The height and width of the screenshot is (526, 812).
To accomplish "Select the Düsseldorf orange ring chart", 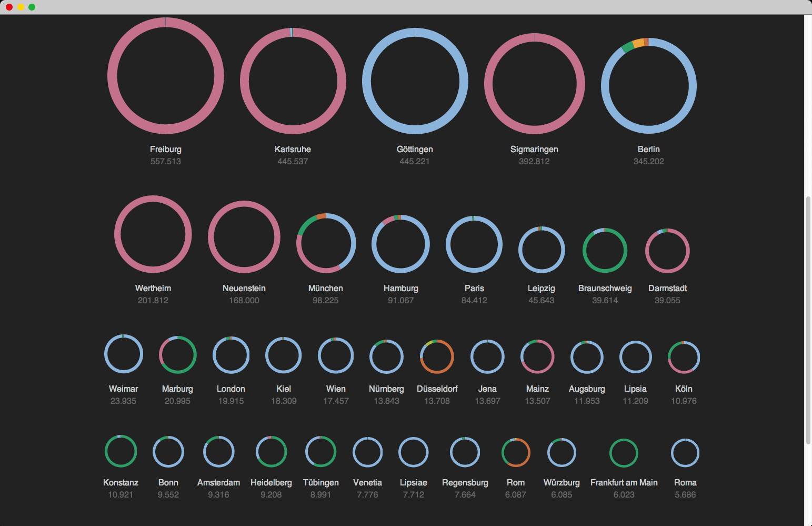I will pyautogui.click(x=437, y=356).
